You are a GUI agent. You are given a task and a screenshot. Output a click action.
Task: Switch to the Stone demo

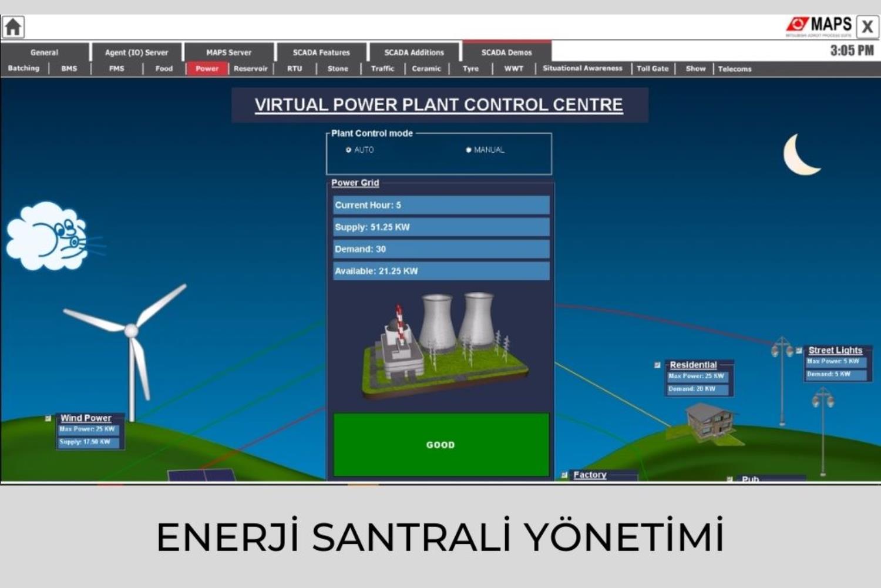(338, 68)
